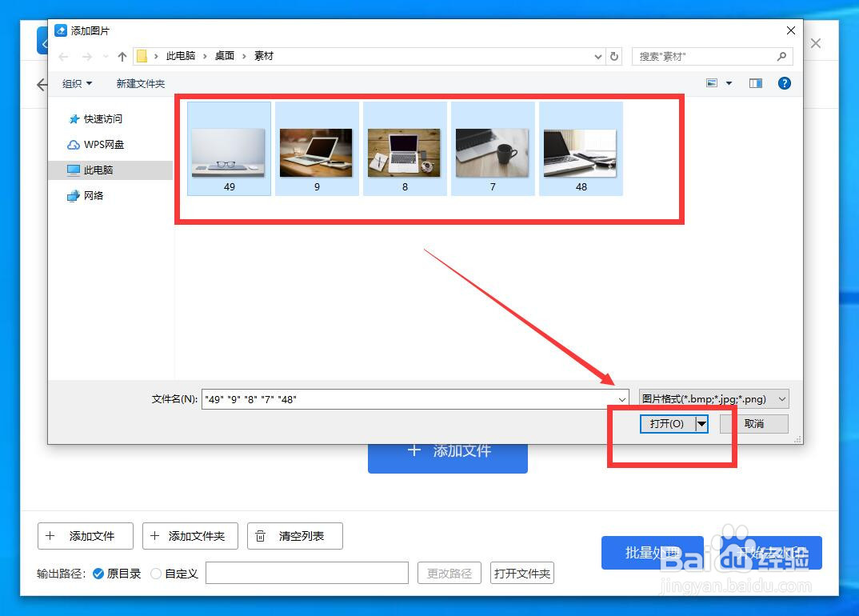This screenshot has width=859, height=616.
Task: Select image thumbnail named 7
Action: [493, 149]
